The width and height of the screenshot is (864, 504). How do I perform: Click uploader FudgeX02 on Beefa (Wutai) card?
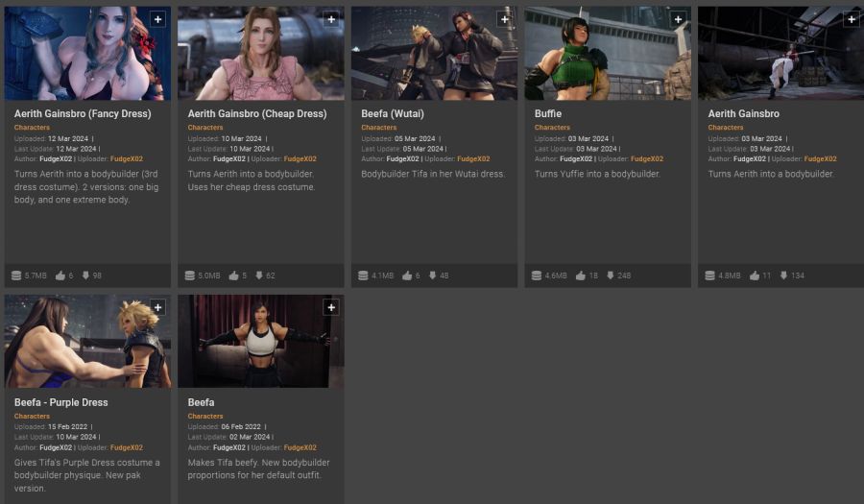(x=474, y=159)
